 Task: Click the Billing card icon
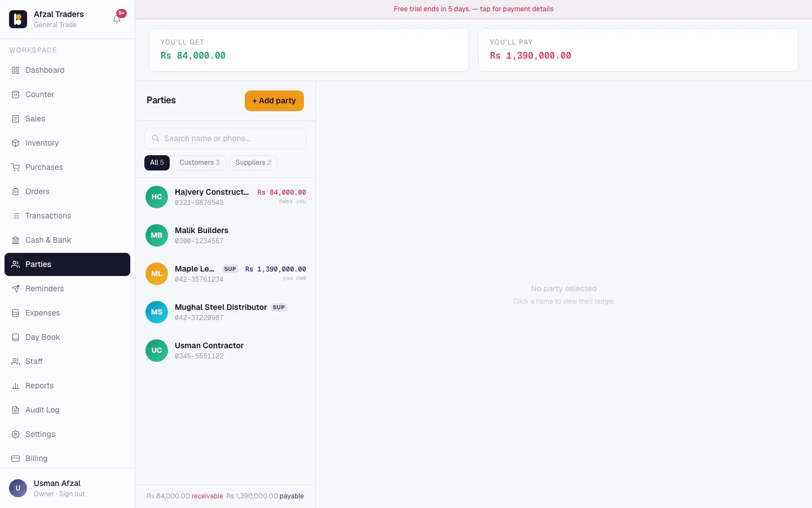click(x=16, y=459)
